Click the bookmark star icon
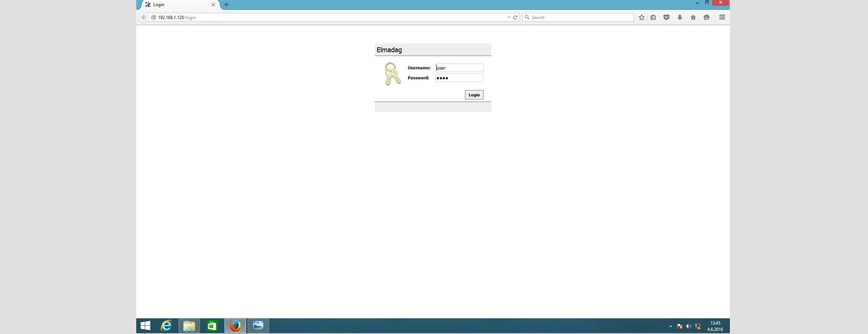 [x=642, y=17]
